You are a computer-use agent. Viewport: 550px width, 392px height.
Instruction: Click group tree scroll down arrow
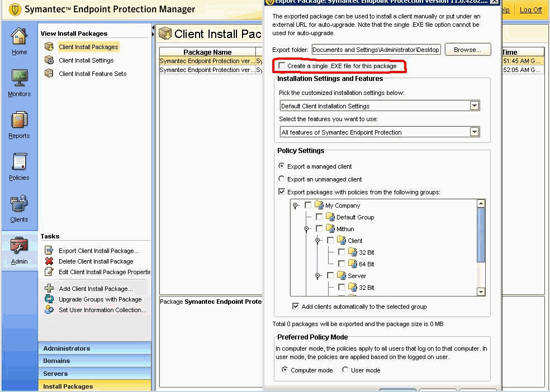[481, 291]
